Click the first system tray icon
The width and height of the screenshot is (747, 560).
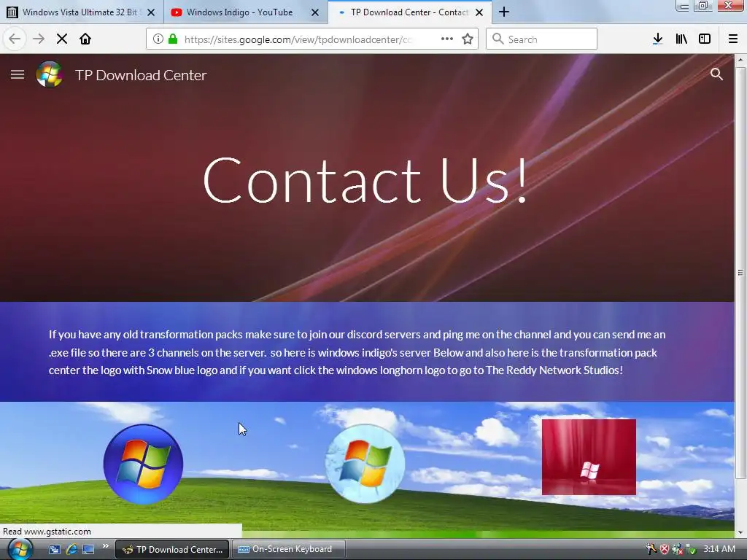651,549
